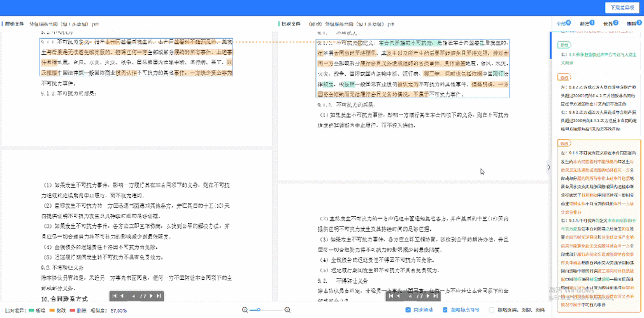Click the 原始文件 file label in header
Screen dimensions: 644x318
click(14, 24)
